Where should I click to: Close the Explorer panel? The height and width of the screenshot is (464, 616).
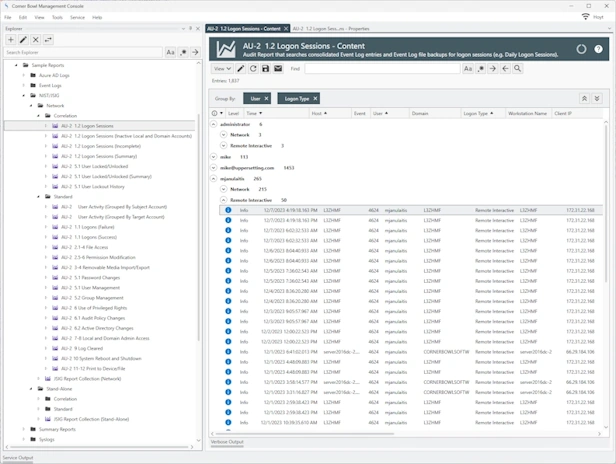click(x=198, y=28)
